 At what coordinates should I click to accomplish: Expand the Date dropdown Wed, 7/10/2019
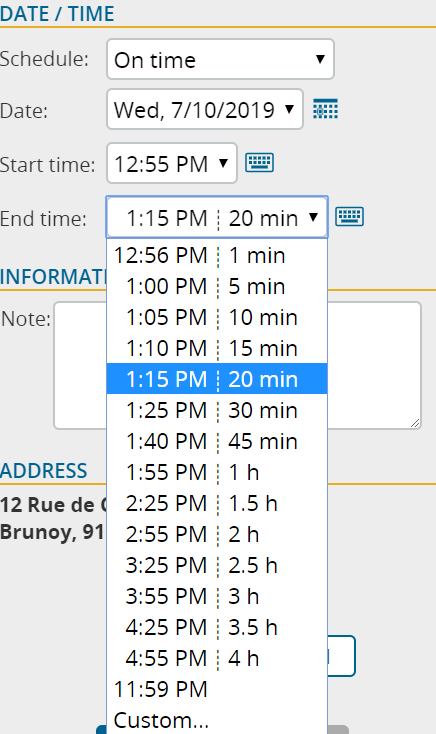click(205, 109)
